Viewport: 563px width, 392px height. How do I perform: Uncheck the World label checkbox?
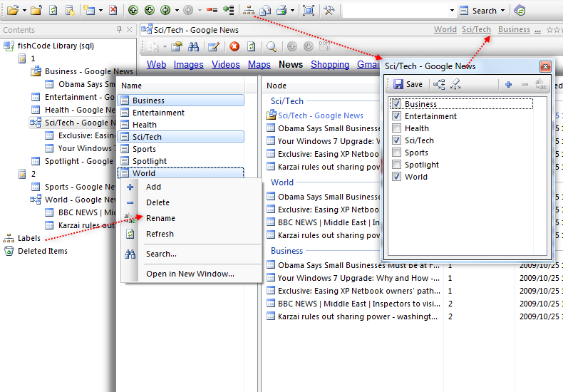[x=396, y=177]
